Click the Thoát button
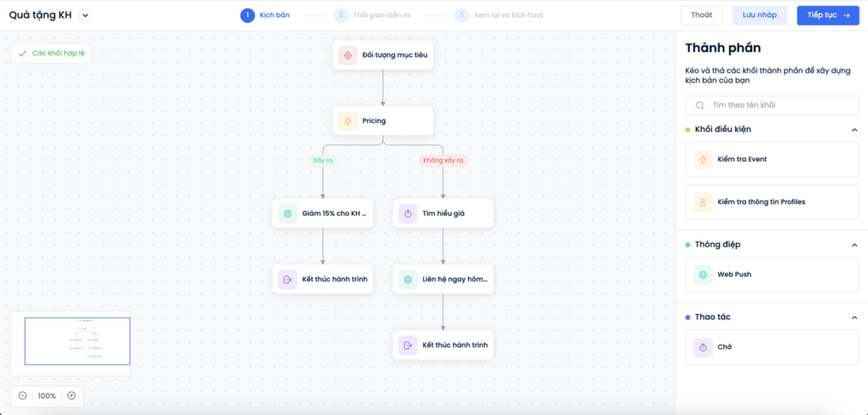This screenshot has width=868, height=415. 701,15
